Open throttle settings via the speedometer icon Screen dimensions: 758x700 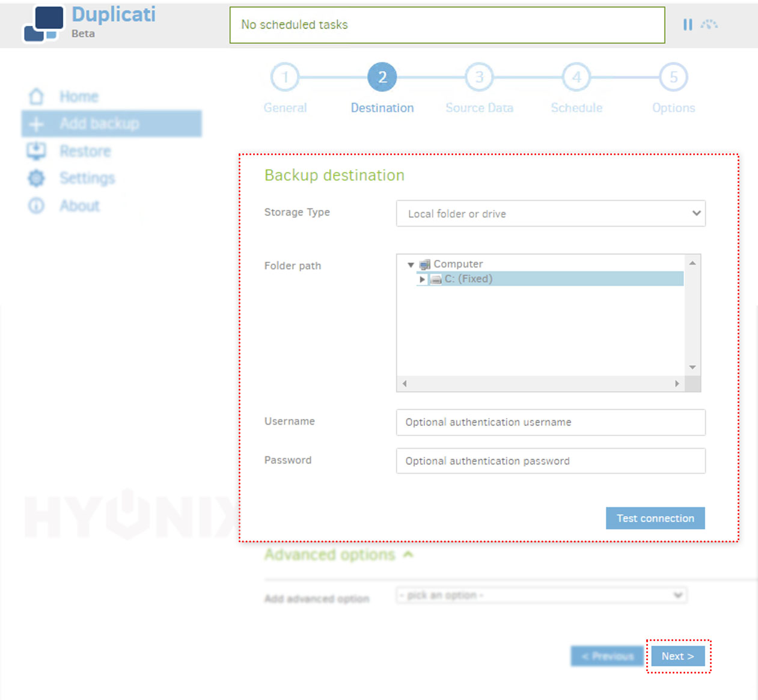[x=709, y=25]
